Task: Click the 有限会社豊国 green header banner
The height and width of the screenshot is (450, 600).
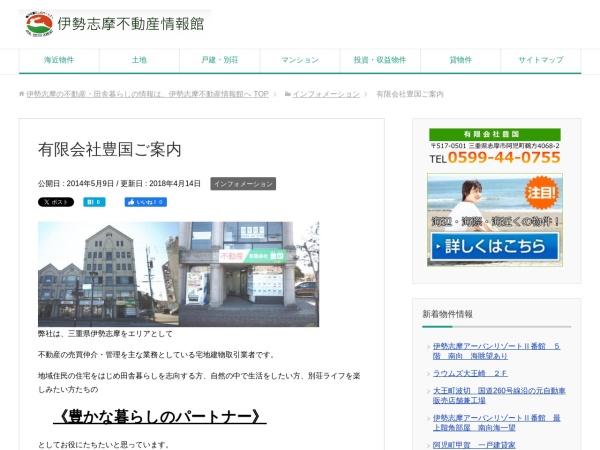Action: [495, 134]
